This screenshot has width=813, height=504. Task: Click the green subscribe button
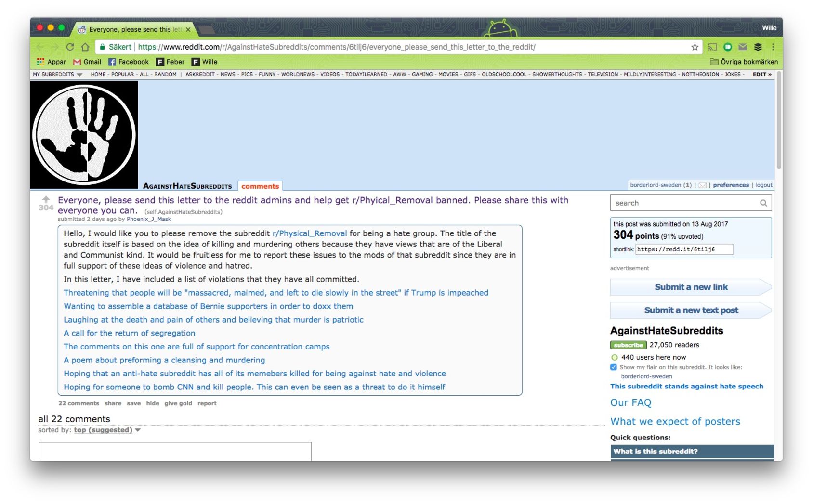[x=629, y=345]
